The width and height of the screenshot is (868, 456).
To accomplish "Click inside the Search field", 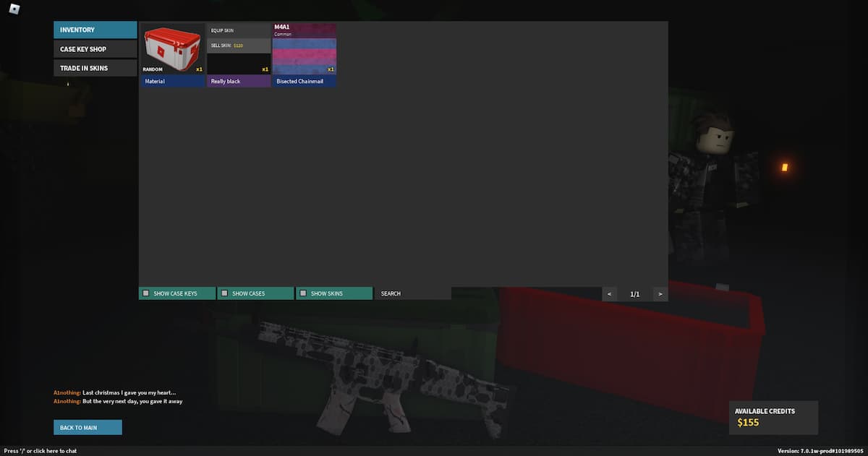I will click(x=413, y=293).
